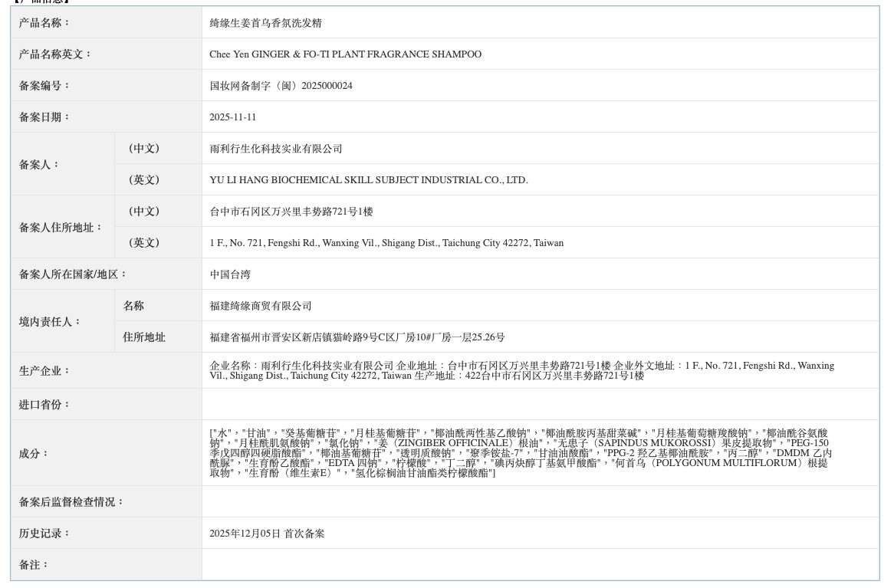Click the filing date 2025-11-11
The width and height of the screenshot is (894, 588).
point(232,117)
